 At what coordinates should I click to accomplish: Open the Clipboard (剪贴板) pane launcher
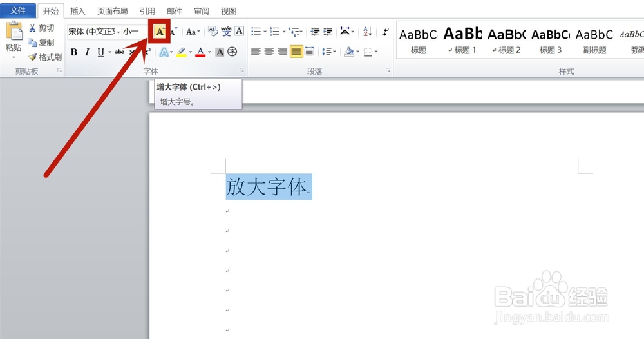[59, 71]
